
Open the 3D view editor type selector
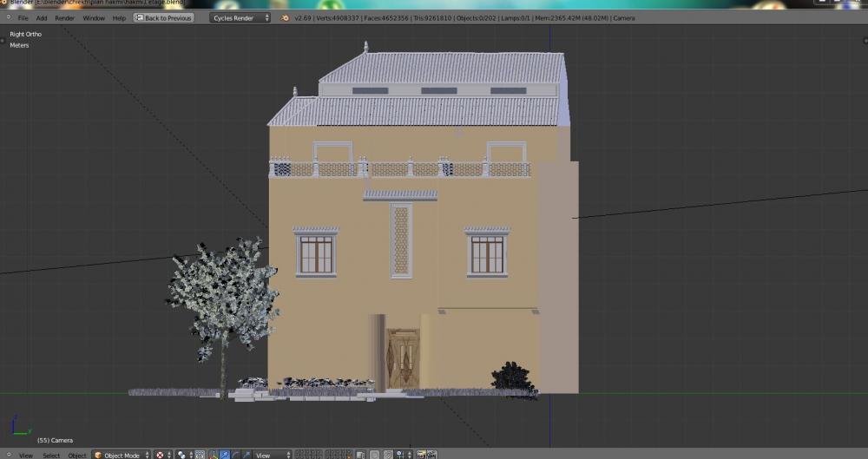click(9, 455)
